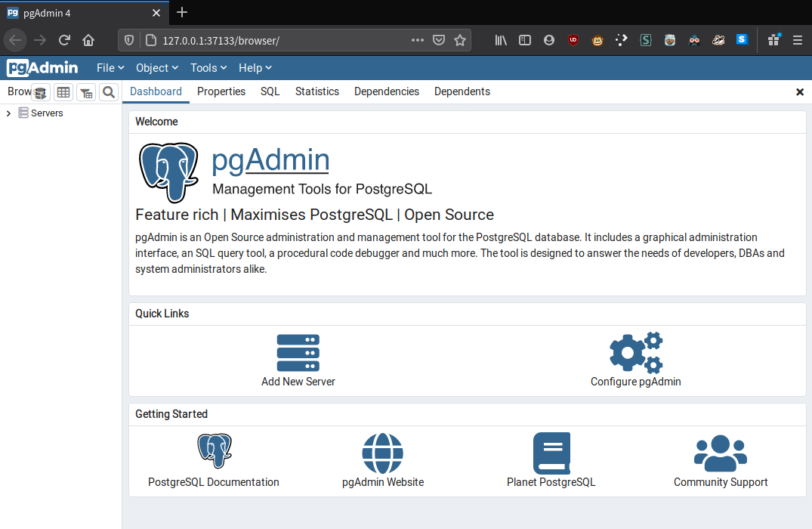Close the pgAdmin 4 browser tab
Viewport: 812px width, 529px height.
tap(156, 13)
